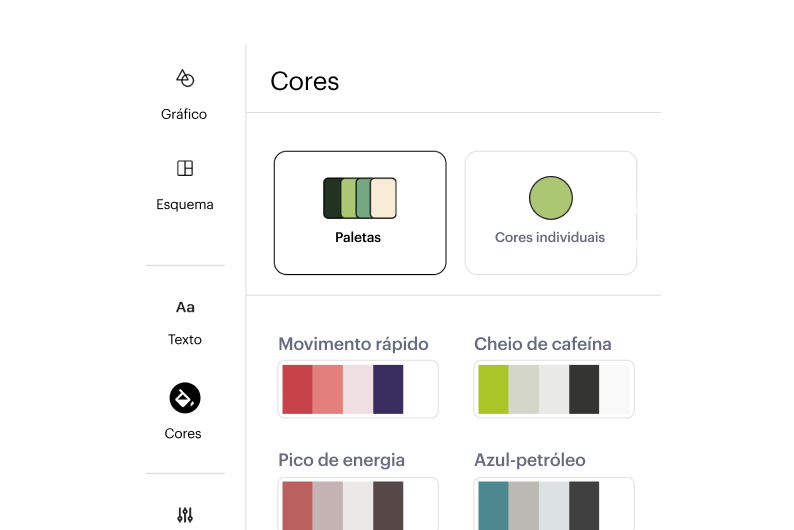Choose the Movimento rápido palette
Image resolution: width=794 pixels, height=530 pixels.
[358, 389]
